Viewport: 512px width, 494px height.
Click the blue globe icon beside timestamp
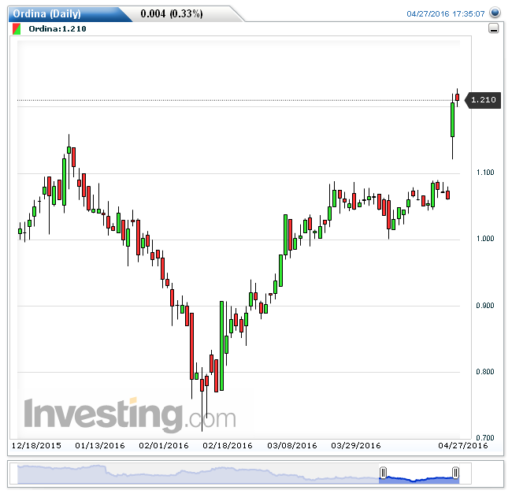click(495, 13)
